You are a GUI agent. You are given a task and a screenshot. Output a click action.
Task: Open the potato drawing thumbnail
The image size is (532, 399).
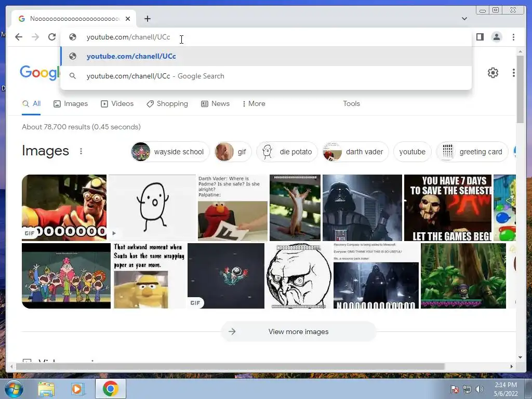tap(152, 208)
